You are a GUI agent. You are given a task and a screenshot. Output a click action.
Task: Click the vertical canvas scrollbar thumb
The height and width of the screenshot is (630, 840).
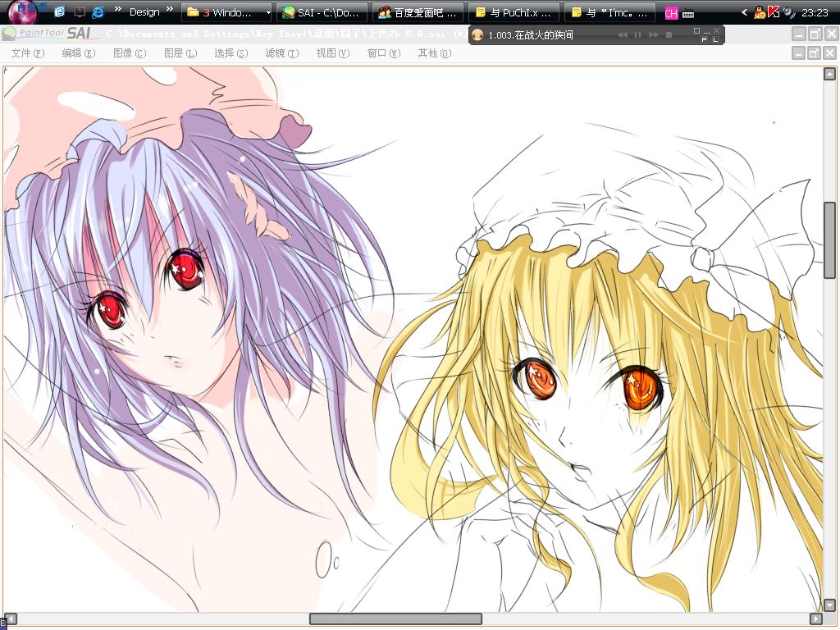pyautogui.click(x=829, y=240)
